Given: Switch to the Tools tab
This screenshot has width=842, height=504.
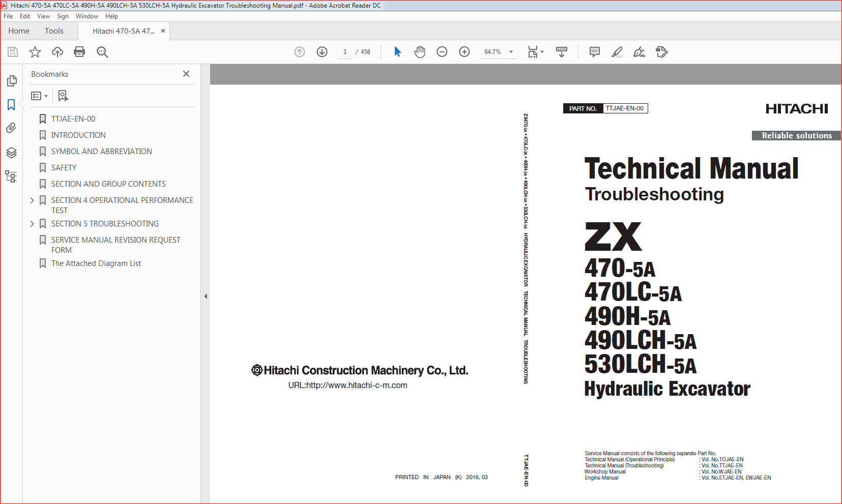Looking at the screenshot, I should coord(54,31).
